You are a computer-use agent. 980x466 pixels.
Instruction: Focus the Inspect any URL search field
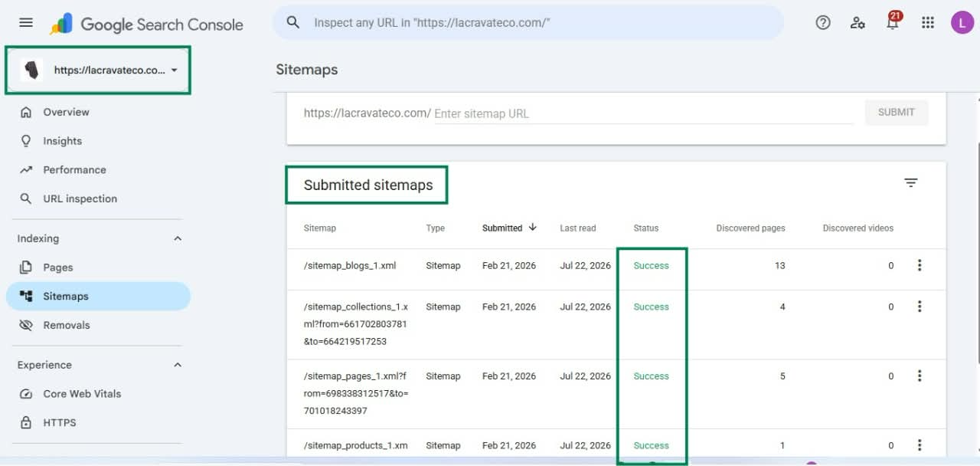528,23
